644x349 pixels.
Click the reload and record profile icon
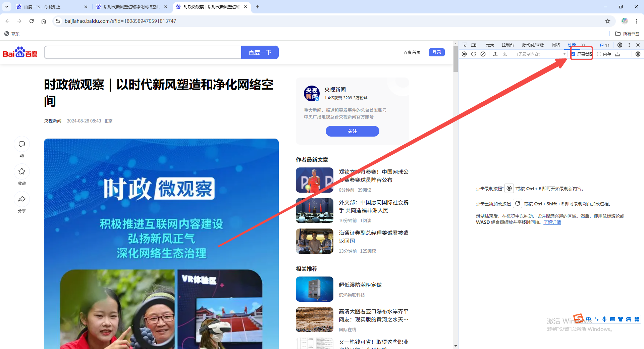coord(474,54)
